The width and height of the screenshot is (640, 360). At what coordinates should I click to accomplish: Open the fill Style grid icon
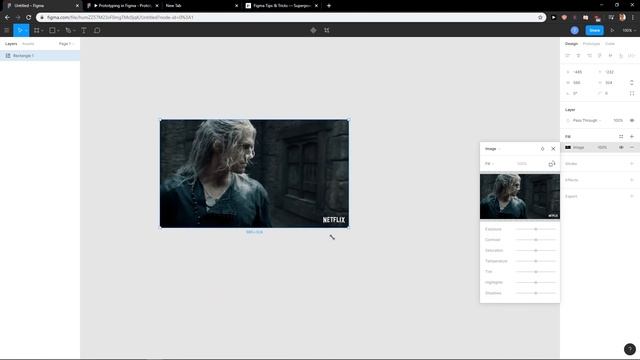pyautogui.click(x=621, y=137)
